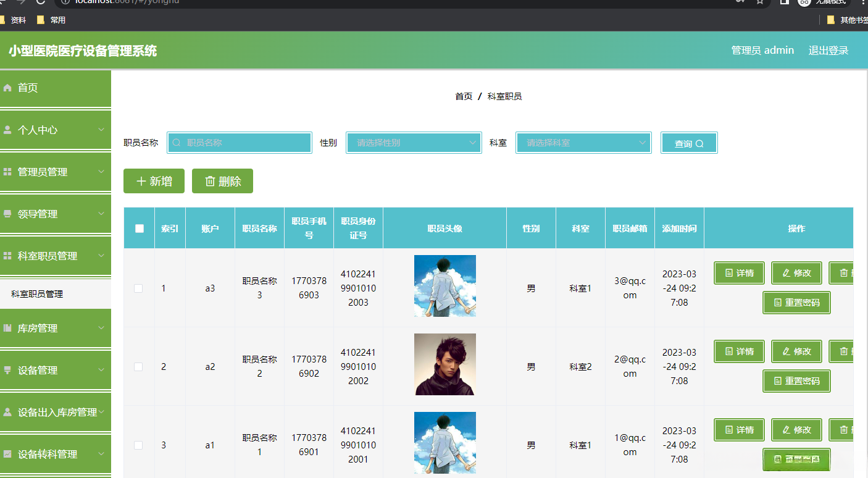Click the avatar image in row a3

[445, 286]
